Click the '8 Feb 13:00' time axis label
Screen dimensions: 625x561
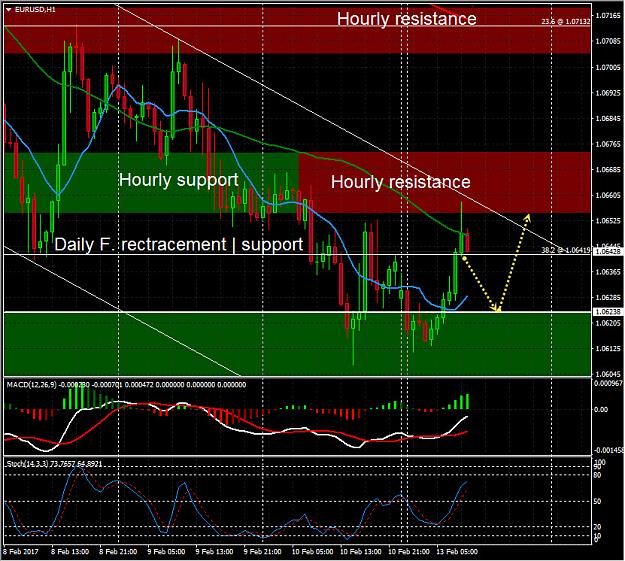tap(70, 552)
